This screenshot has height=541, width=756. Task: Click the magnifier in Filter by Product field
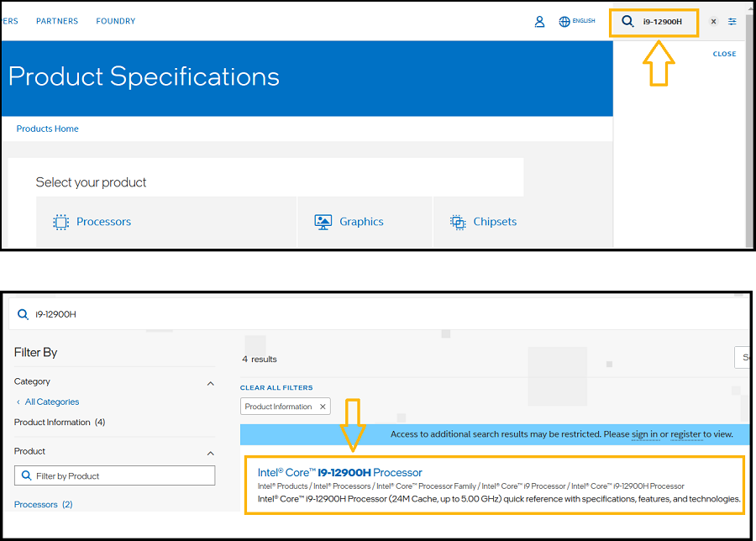tap(27, 476)
